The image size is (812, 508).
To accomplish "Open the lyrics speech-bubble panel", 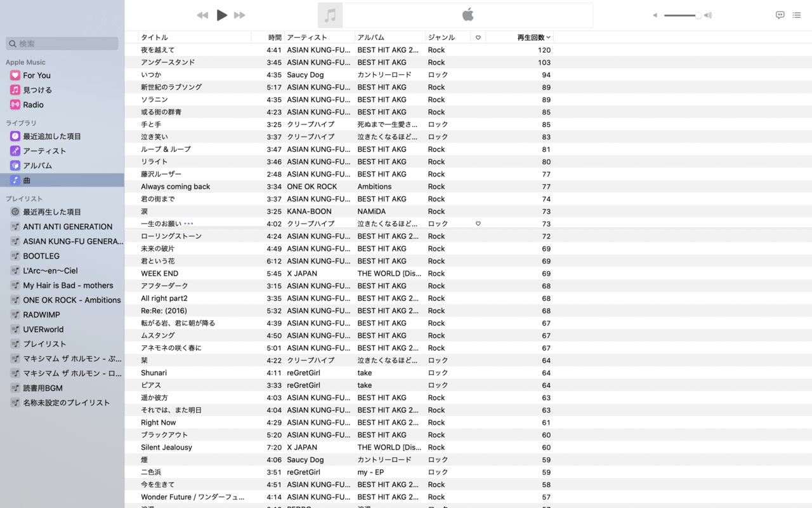I will click(780, 15).
